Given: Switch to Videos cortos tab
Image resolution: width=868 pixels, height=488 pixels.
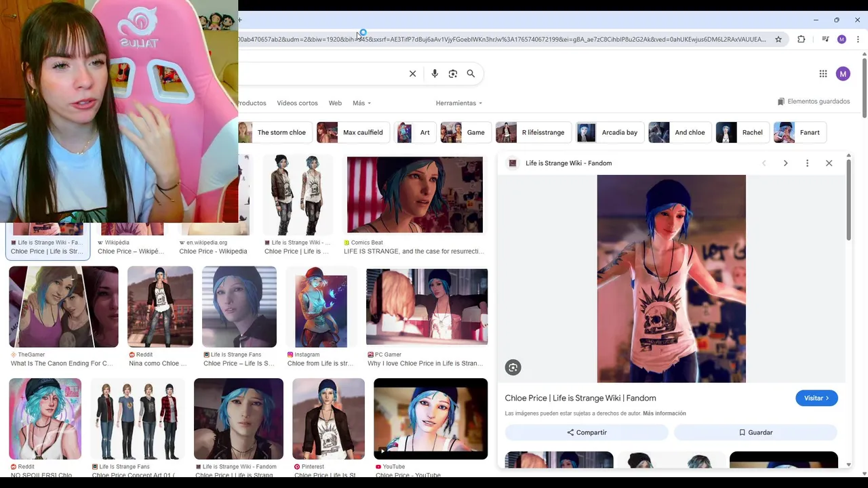Looking at the screenshot, I should (x=297, y=103).
